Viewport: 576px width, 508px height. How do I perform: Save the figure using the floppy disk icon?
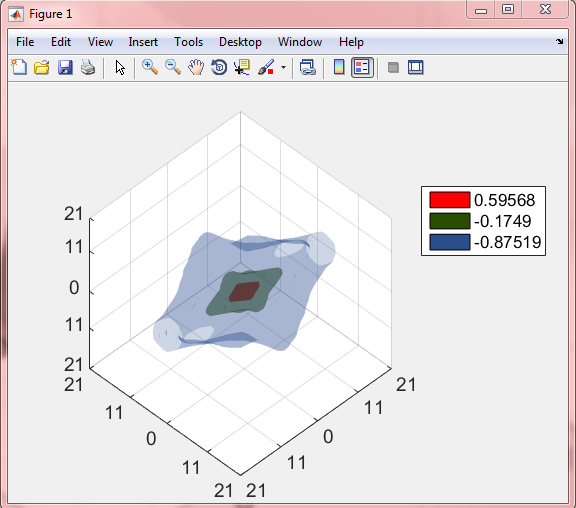(x=65, y=68)
